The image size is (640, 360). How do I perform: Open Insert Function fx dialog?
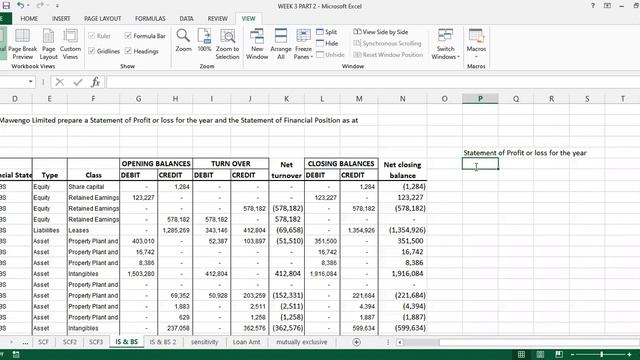pos(95,82)
